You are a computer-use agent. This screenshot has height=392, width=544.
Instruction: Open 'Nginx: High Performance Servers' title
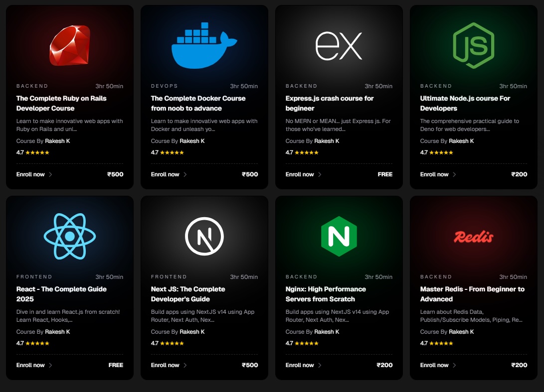click(326, 294)
